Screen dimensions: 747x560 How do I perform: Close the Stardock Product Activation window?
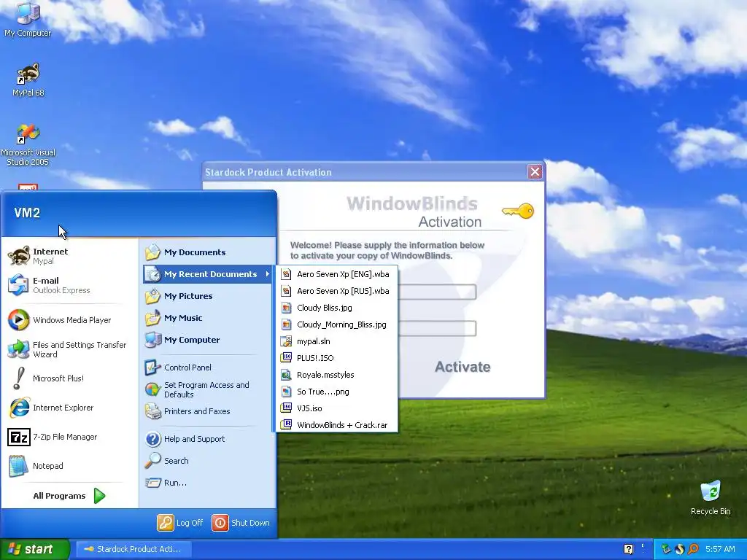tap(535, 172)
